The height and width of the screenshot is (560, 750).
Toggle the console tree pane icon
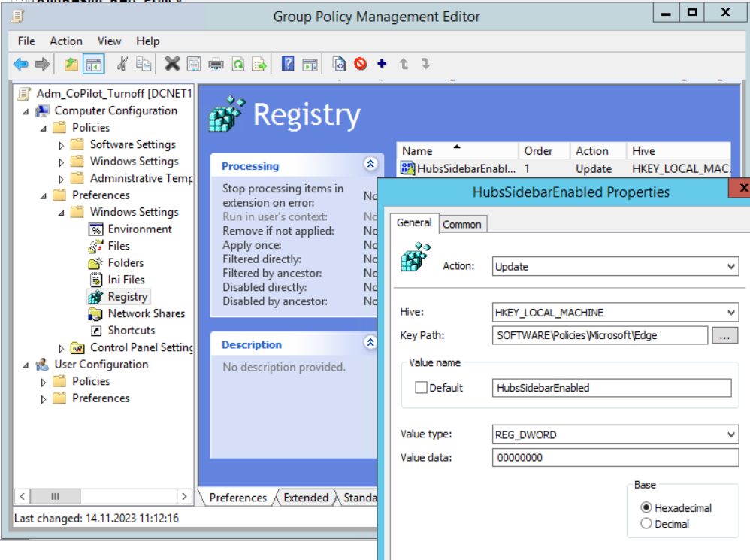(93, 64)
